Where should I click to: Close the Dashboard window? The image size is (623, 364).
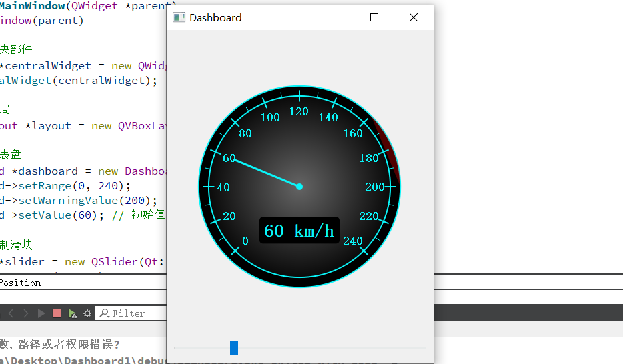(x=413, y=17)
